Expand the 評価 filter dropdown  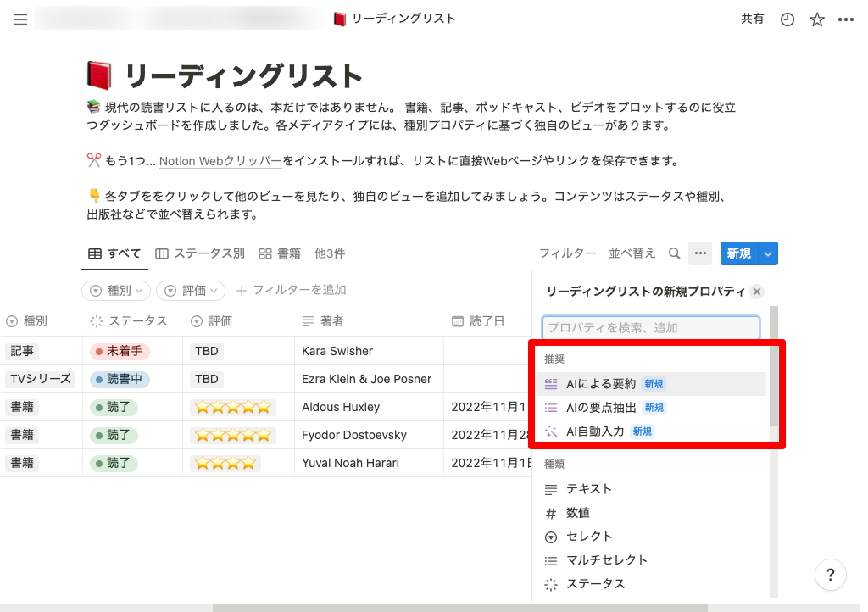tap(191, 291)
